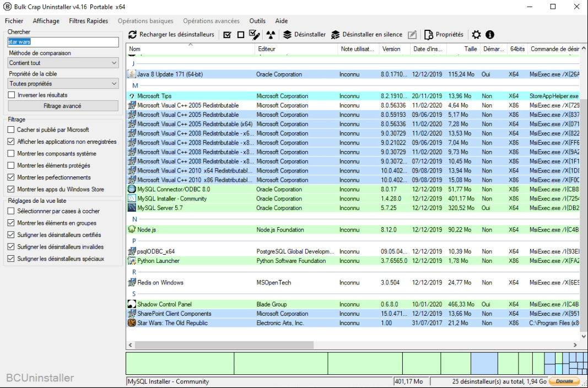Click the greyed edit pencil icon
The height and width of the screenshot is (388, 588).
[412, 35]
